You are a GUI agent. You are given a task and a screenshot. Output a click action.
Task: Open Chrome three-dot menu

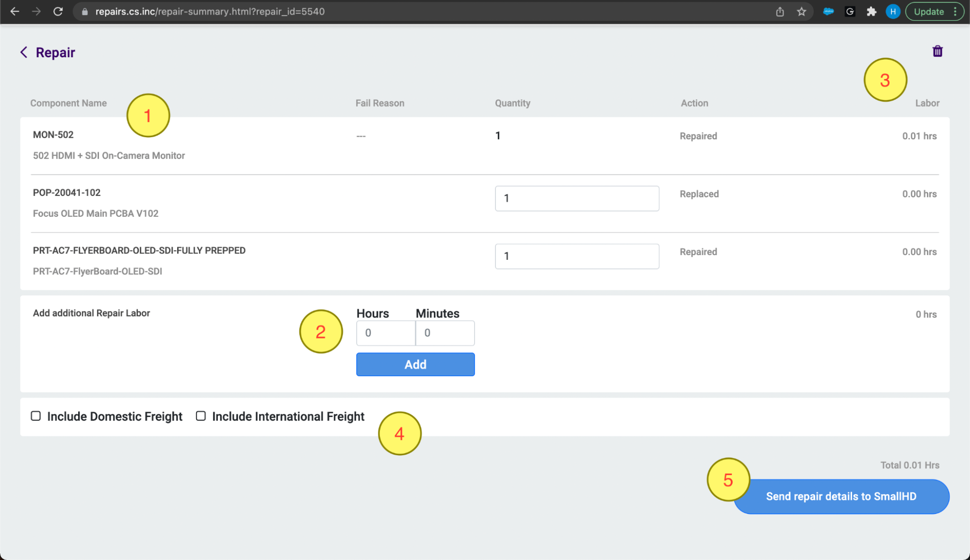[x=955, y=12]
